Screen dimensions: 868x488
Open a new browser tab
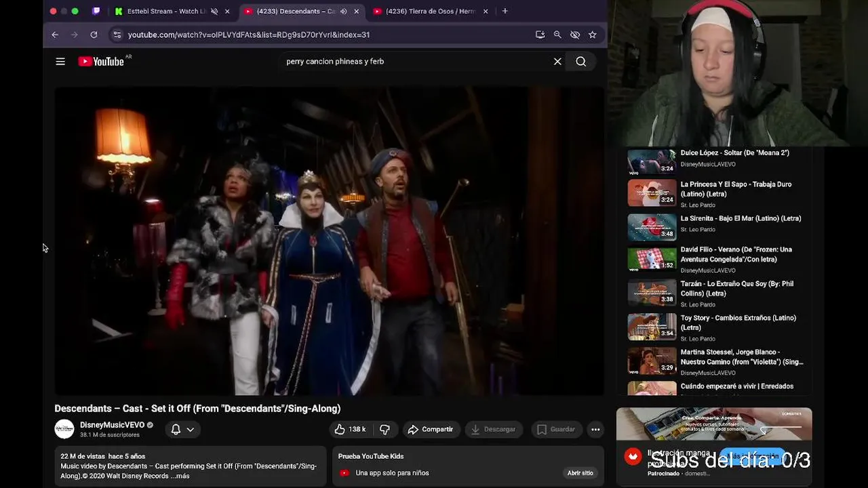coord(505,11)
